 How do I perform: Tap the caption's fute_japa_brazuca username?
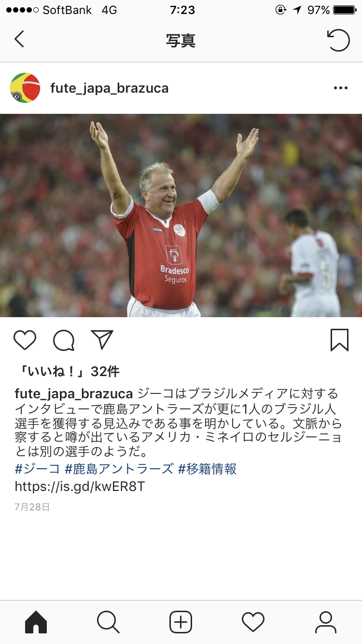pyautogui.click(x=74, y=393)
